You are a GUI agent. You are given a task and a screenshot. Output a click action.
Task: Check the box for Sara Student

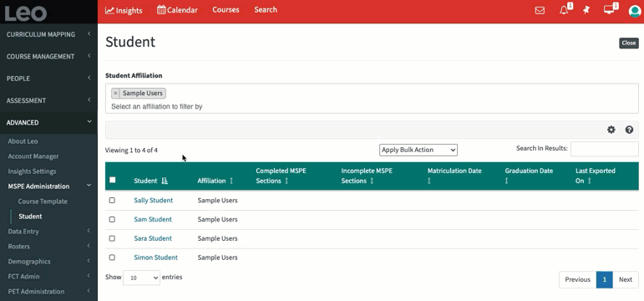(112, 238)
